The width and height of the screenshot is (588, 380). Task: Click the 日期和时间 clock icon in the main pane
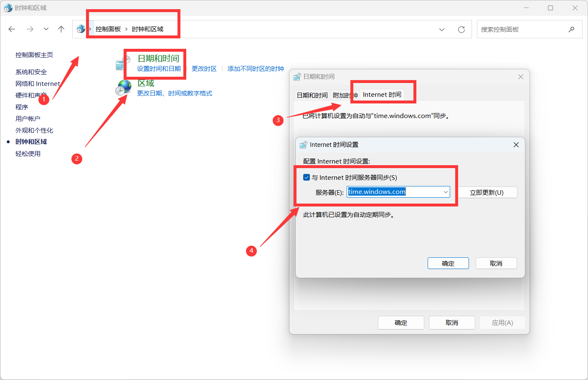coord(123,62)
